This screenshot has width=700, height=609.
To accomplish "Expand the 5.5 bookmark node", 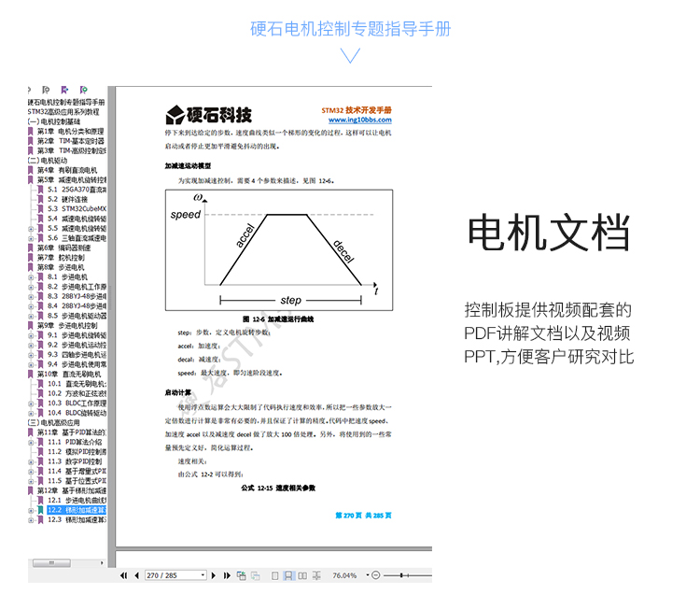I will 32,228.
